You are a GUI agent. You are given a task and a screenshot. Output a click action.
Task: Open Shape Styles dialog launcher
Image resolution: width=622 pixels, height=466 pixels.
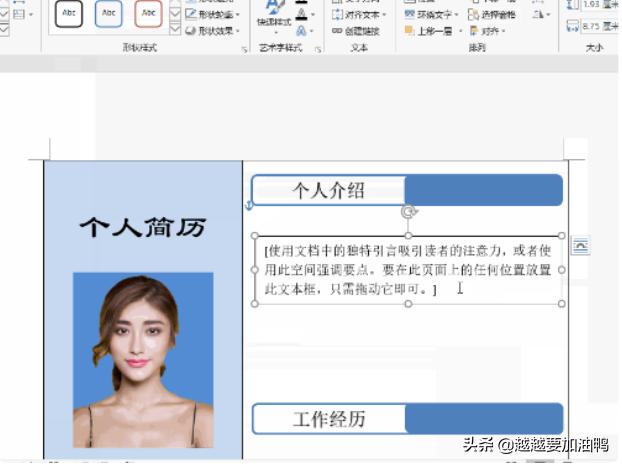(x=243, y=48)
